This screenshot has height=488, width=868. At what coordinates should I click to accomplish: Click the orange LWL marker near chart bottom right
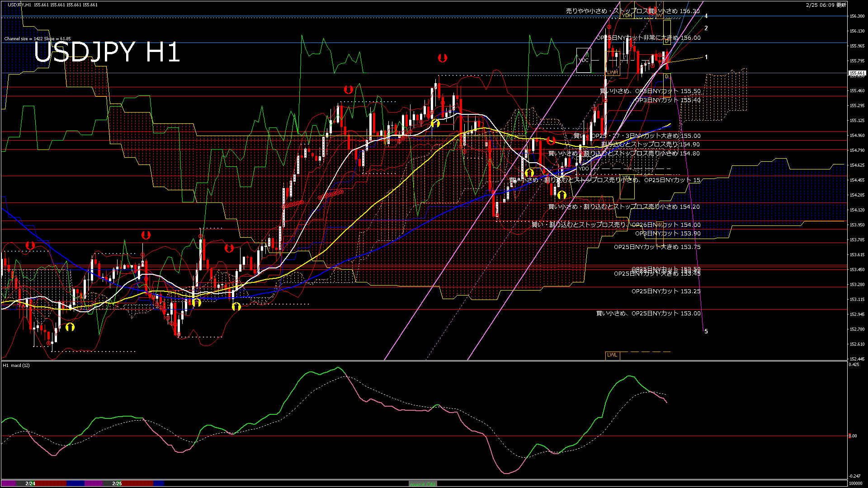(613, 355)
